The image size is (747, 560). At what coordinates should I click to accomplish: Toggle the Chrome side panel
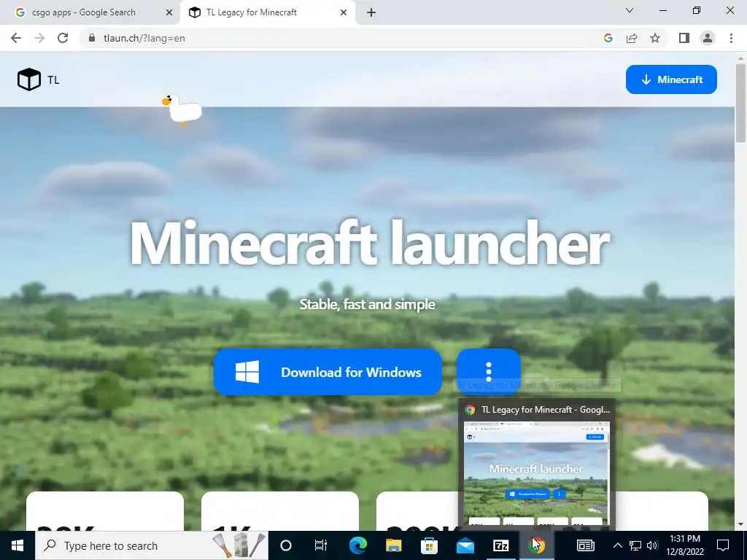[684, 38]
